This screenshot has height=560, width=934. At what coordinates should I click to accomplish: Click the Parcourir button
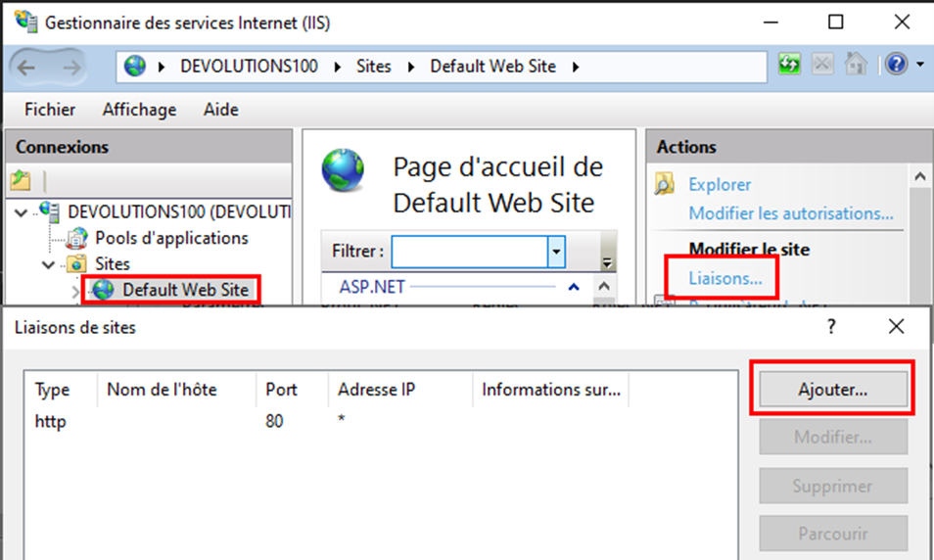click(833, 534)
